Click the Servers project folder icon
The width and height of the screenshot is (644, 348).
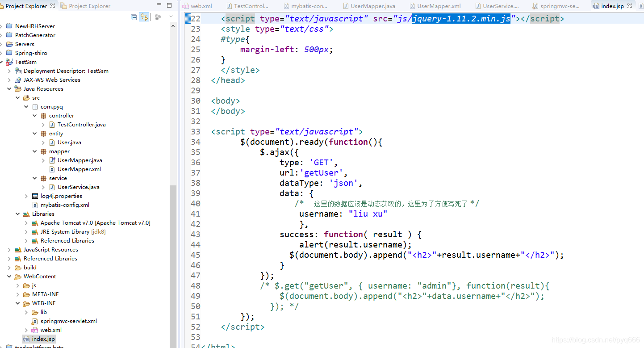click(x=9, y=44)
